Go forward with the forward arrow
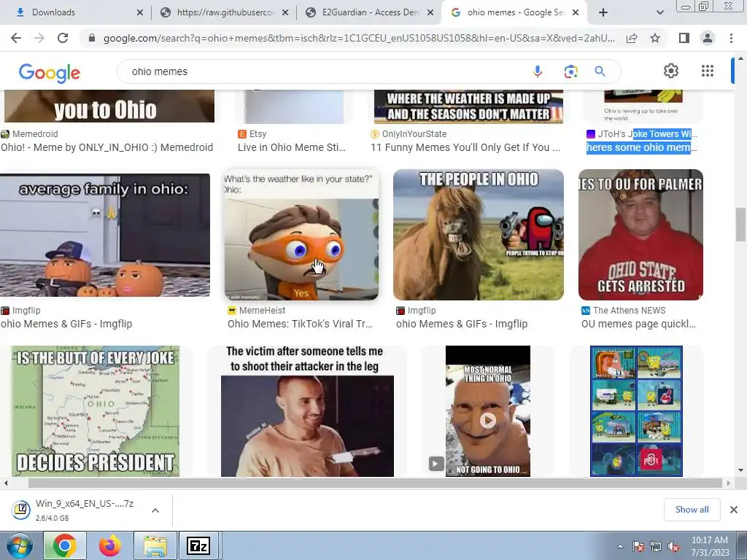This screenshot has height=560, width=747. click(x=39, y=38)
